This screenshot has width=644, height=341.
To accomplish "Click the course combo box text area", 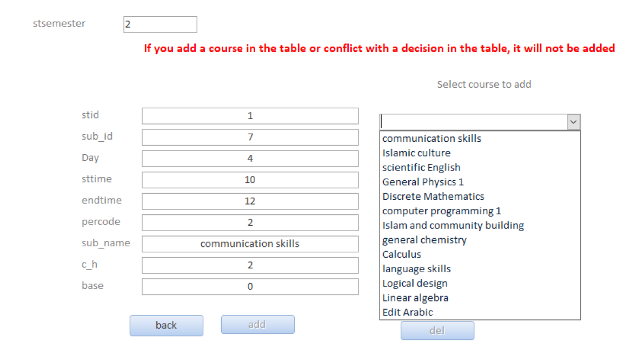I will pyautogui.click(x=474, y=122).
